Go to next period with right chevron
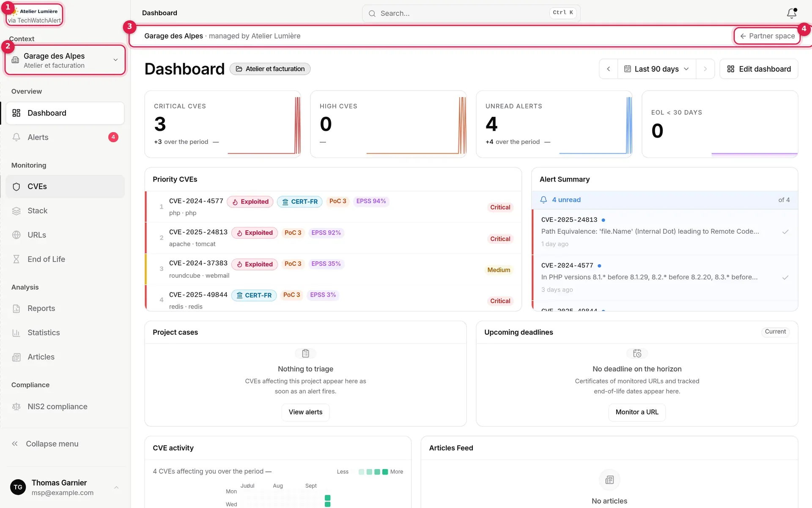812x508 pixels. pyautogui.click(x=705, y=69)
